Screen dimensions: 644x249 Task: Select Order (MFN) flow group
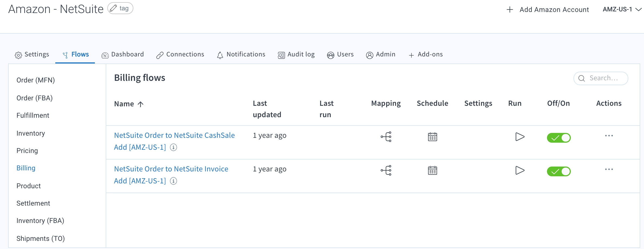click(x=36, y=80)
